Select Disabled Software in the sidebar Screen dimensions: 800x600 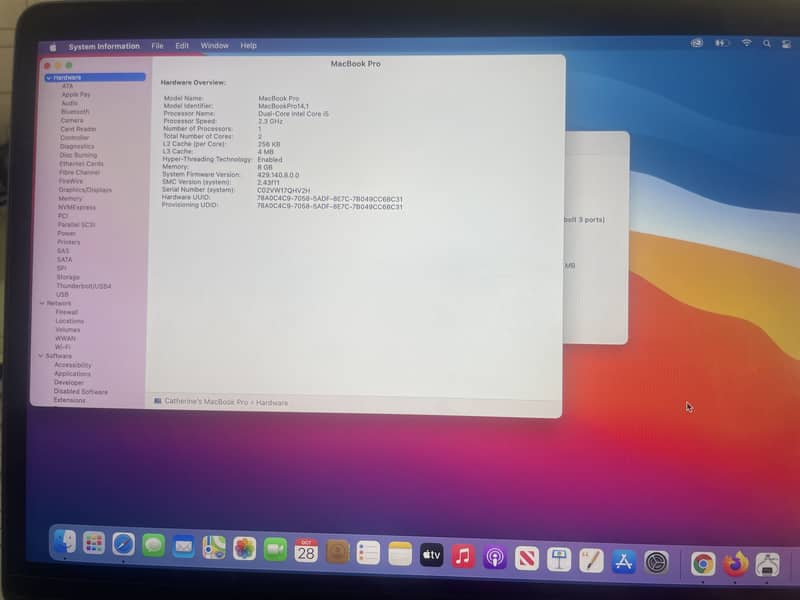point(81,391)
